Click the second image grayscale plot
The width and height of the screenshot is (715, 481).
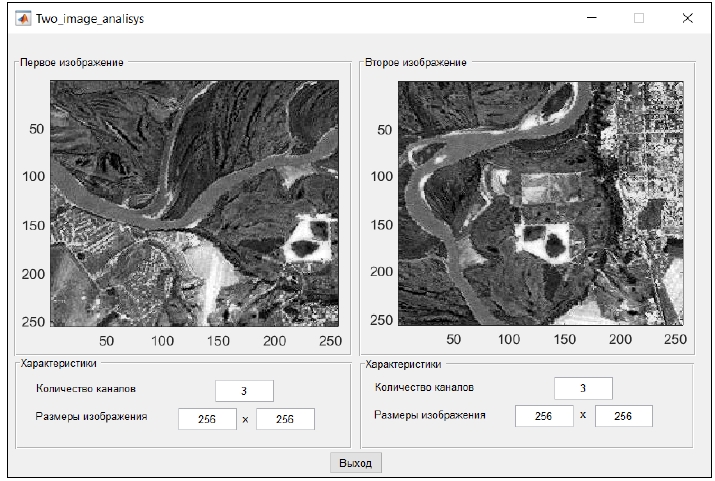[543, 203]
